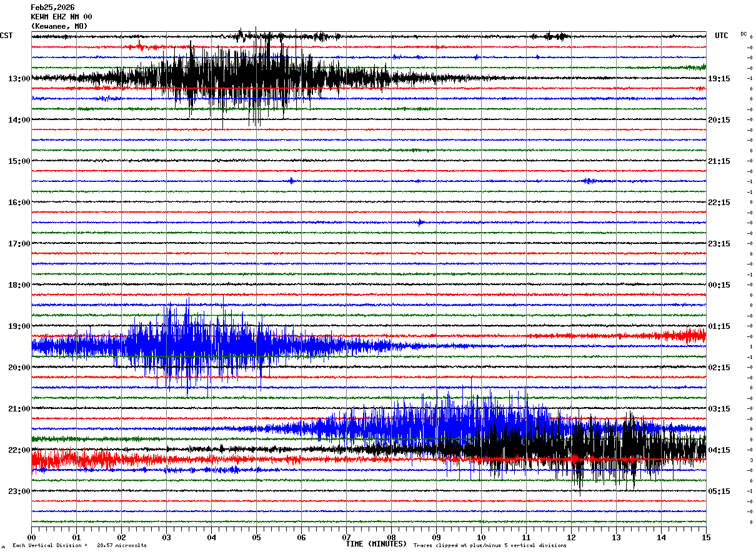Click the large black event burst on 13:00 trace
This screenshot has height=554, width=756.
pos(250,78)
